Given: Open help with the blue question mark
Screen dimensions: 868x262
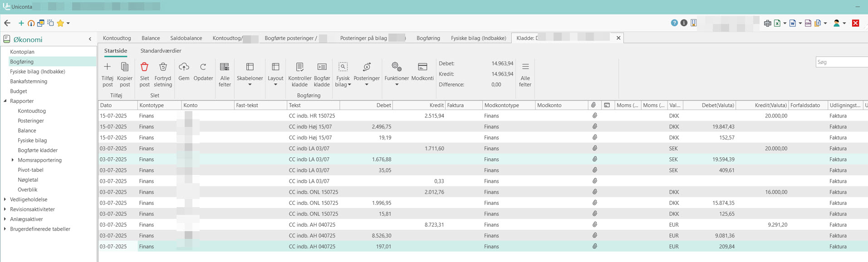Looking at the screenshot, I should click(674, 23).
